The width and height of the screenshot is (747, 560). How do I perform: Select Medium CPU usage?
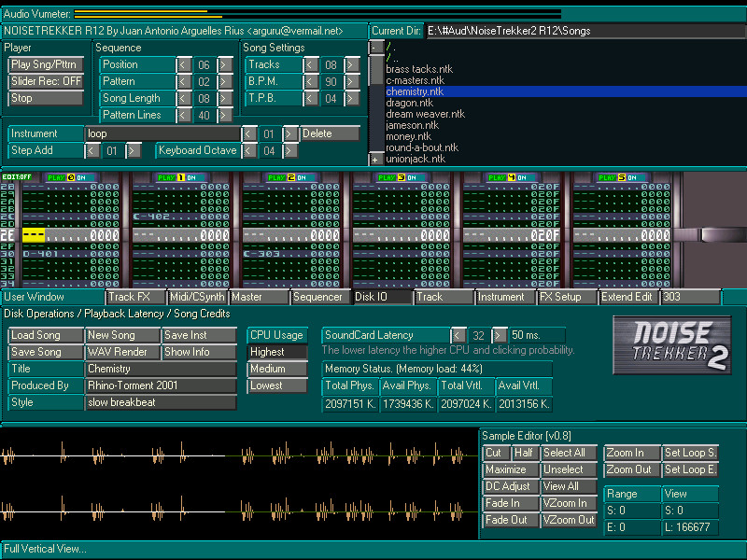277,369
